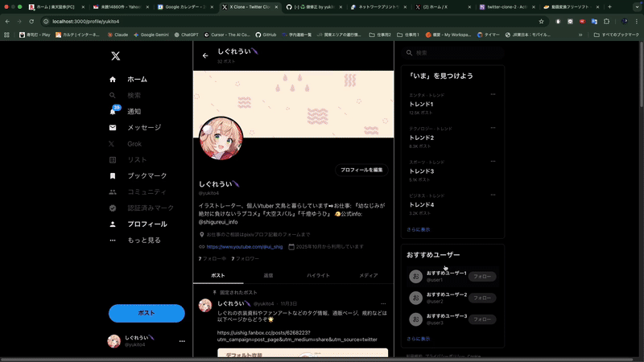Viewport: 644px width, 362px height.
Task: Click more options for トレンド2
Action: tap(493, 128)
